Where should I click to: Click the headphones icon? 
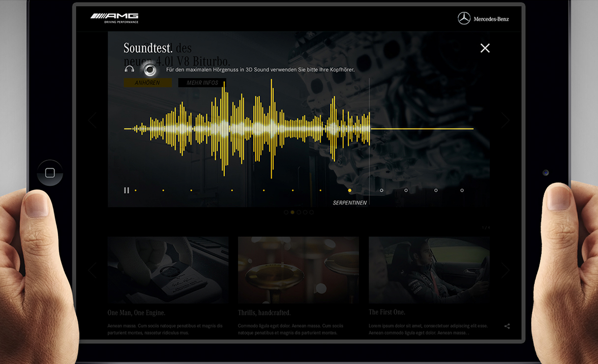[x=129, y=70]
